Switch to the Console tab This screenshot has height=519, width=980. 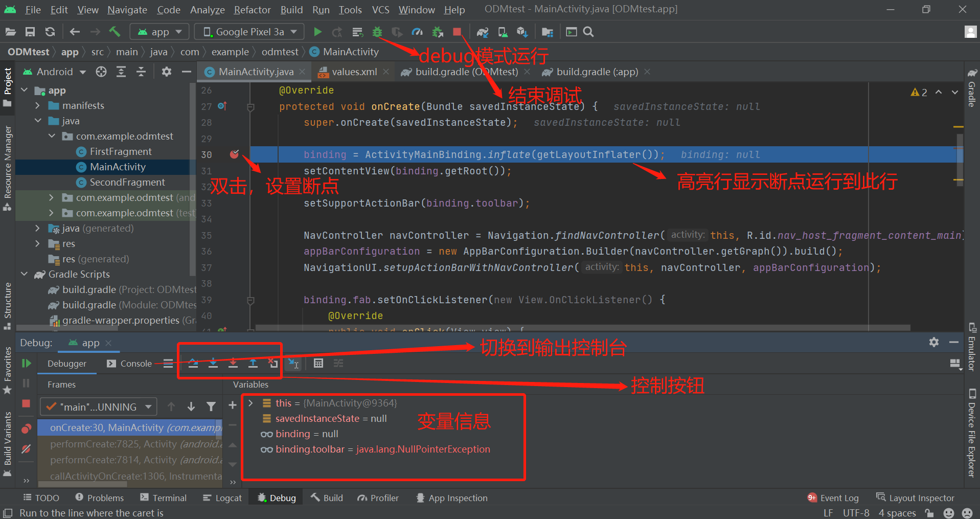pos(130,364)
